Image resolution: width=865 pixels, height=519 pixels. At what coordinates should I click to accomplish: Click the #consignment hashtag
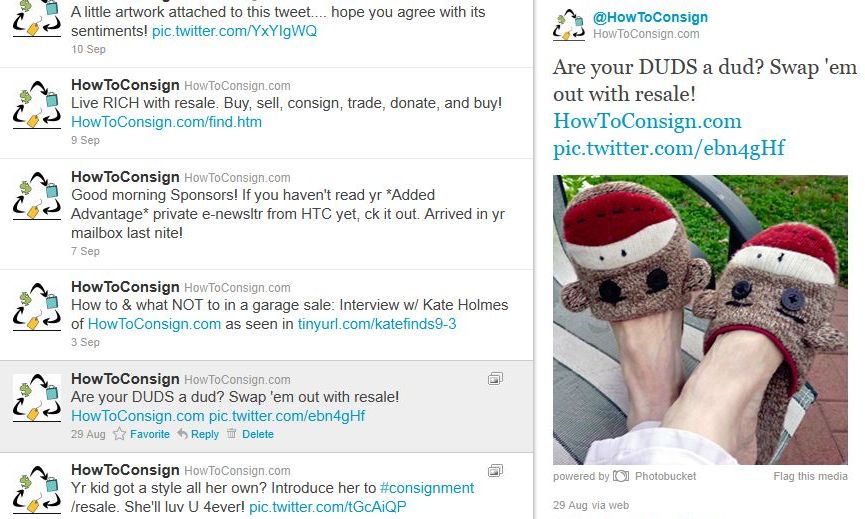click(427, 488)
